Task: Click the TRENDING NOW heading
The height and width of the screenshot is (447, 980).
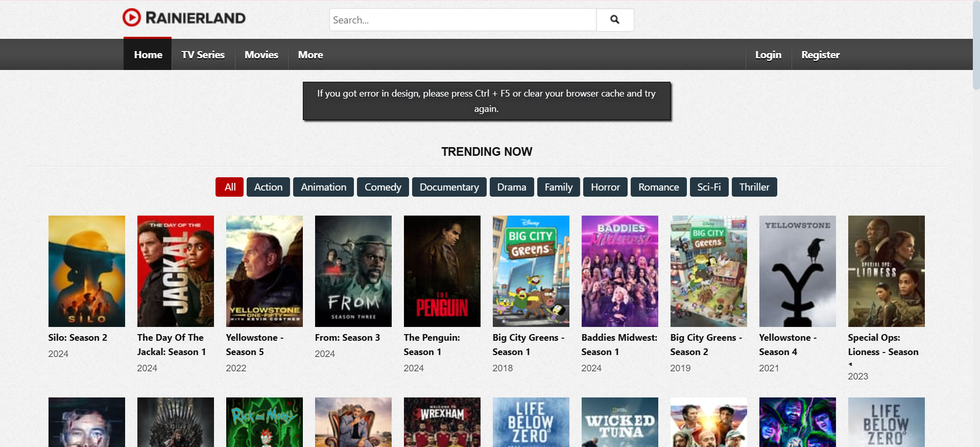Action: coord(487,152)
